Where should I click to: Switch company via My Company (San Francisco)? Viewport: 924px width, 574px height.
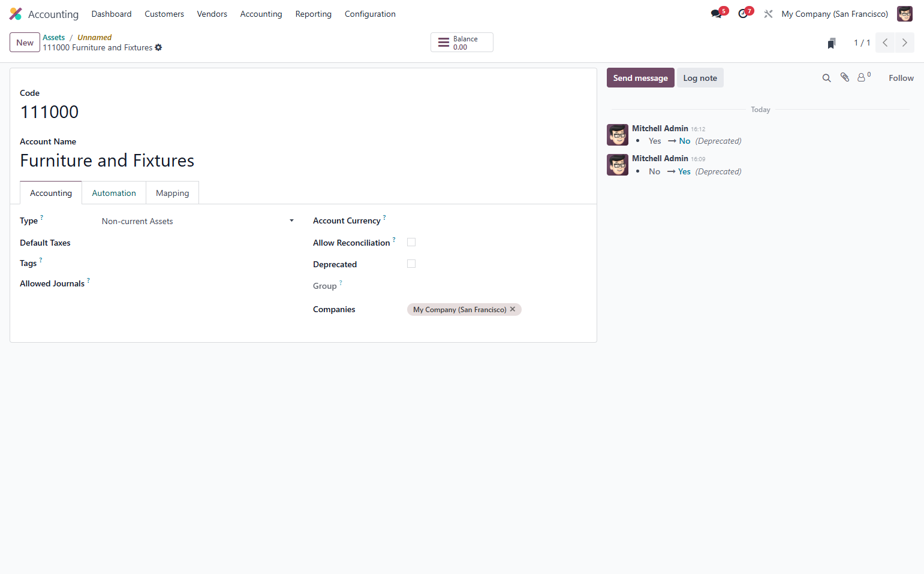[835, 14]
